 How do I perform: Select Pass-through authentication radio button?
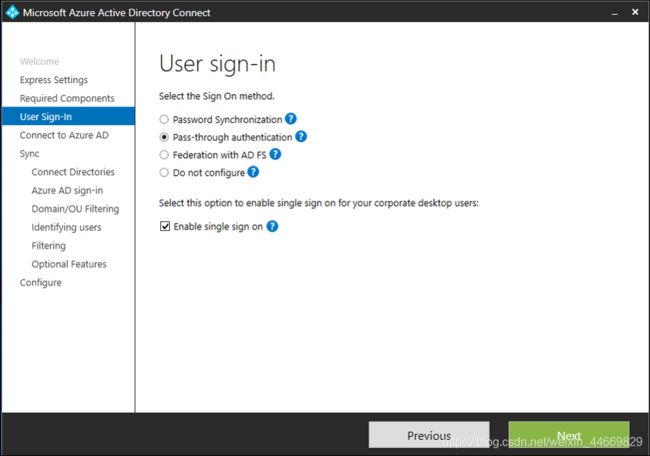pyautogui.click(x=164, y=137)
